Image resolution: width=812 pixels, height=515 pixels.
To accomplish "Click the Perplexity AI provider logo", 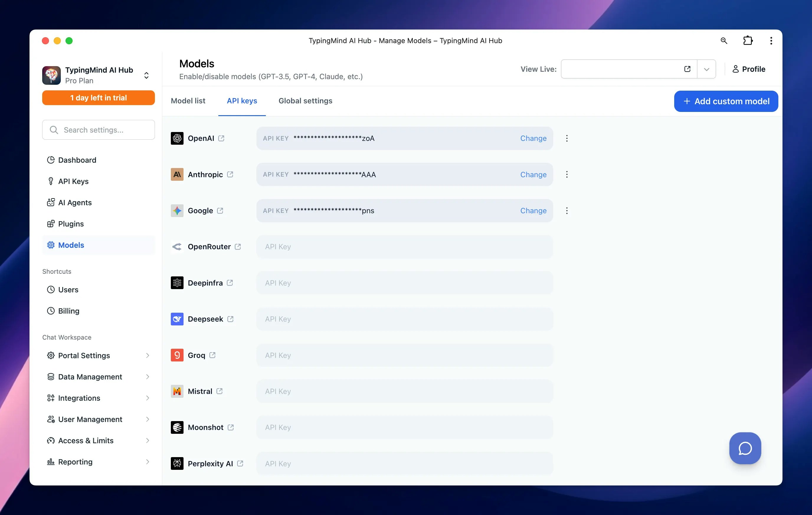I will [x=177, y=463].
